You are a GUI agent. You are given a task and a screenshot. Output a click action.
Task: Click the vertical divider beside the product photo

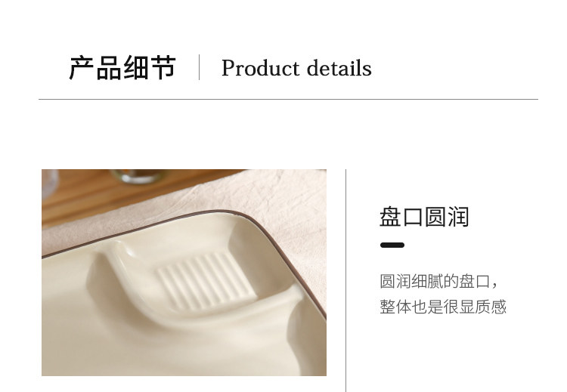coord(346,280)
